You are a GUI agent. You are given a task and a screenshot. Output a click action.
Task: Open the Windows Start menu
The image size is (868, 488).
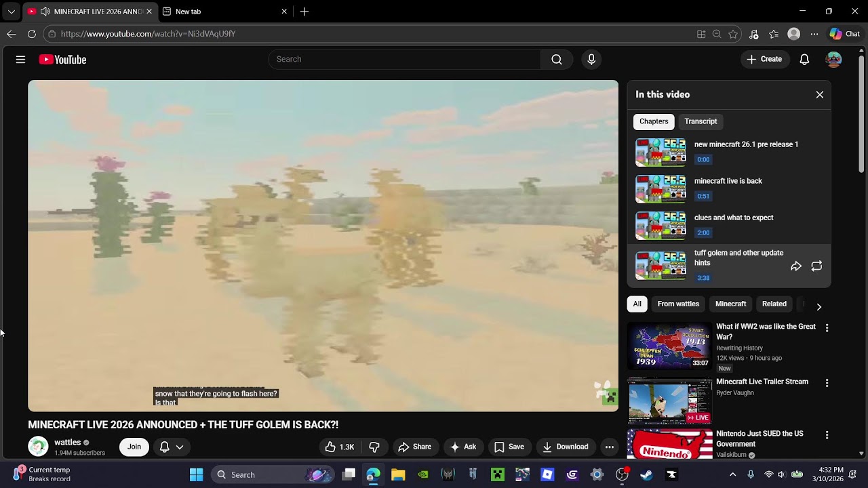(x=196, y=474)
